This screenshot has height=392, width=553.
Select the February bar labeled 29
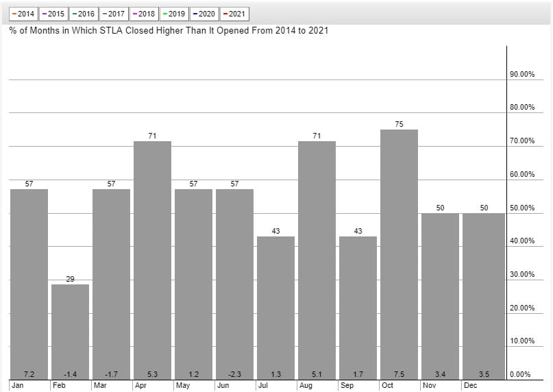71,329
